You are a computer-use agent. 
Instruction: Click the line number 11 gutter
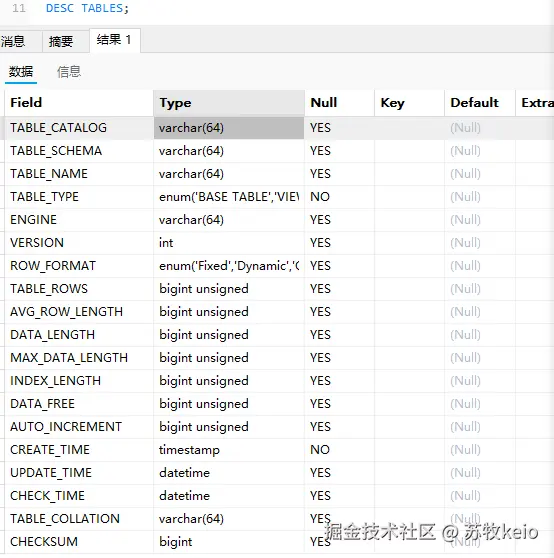point(19,8)
